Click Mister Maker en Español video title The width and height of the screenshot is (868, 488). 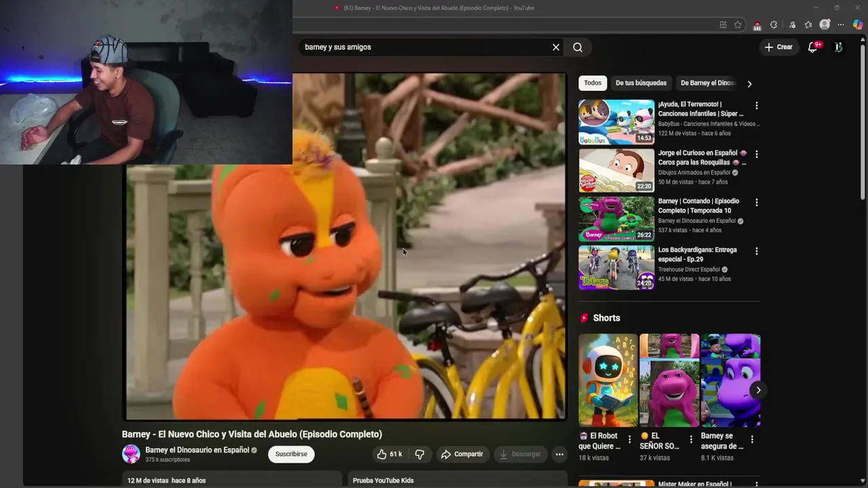pyautogui.click(x=695, y=484)
